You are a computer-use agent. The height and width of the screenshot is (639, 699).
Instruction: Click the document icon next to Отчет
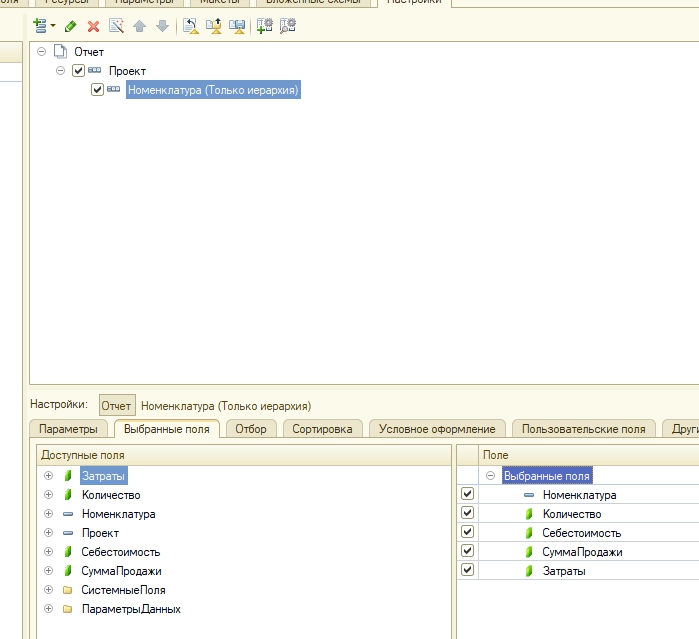[60, 51]
